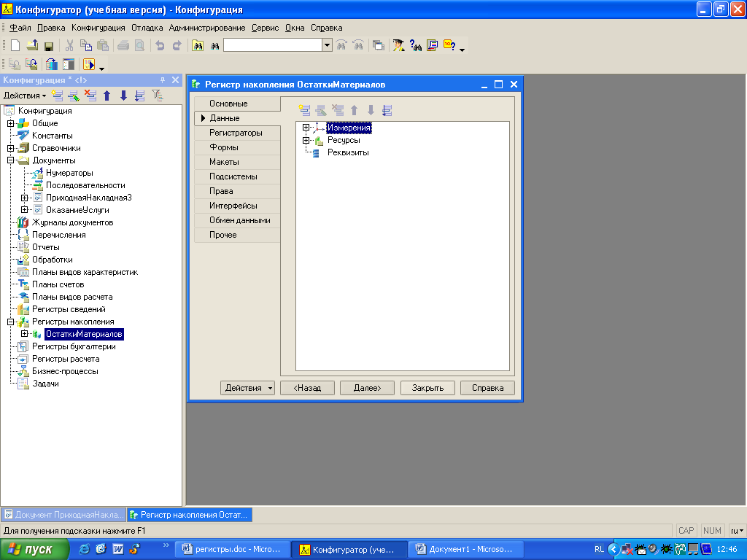Click the Справка button in register window
747x560 pixels.
(x=487, y=388)
